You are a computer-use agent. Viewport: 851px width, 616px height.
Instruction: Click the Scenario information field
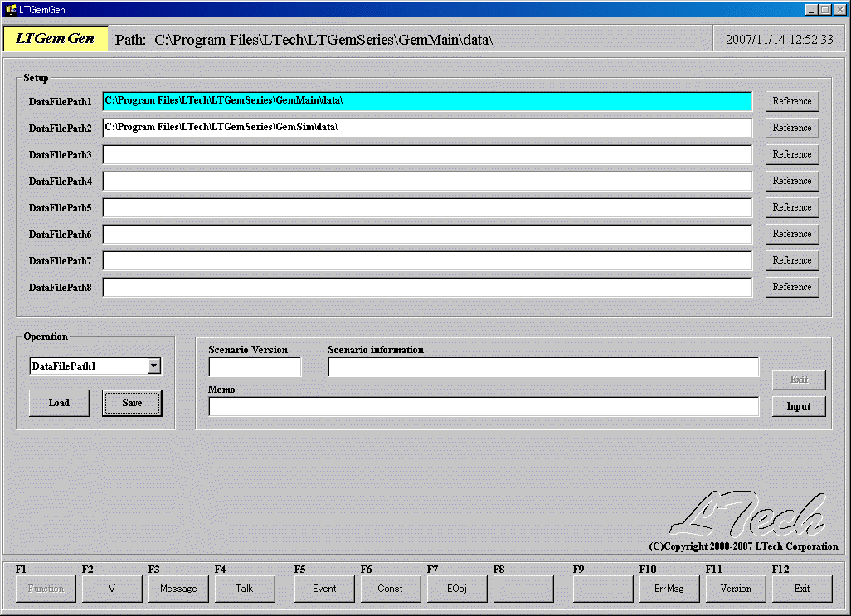tap(542, 366)
